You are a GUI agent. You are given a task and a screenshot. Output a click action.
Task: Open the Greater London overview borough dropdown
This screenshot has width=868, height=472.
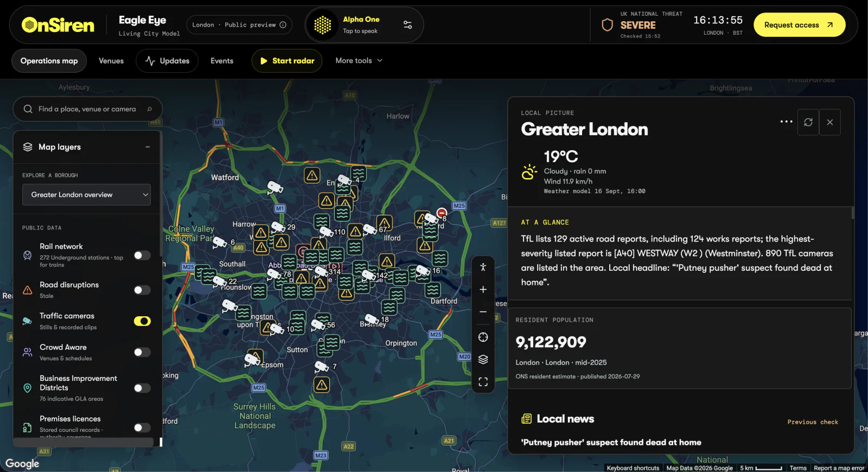[86, 195]
